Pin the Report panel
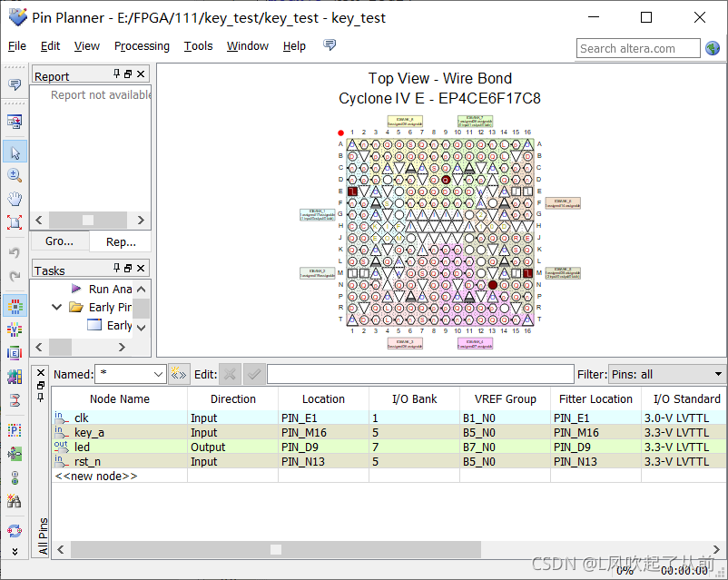 click(x=116, y=74)
